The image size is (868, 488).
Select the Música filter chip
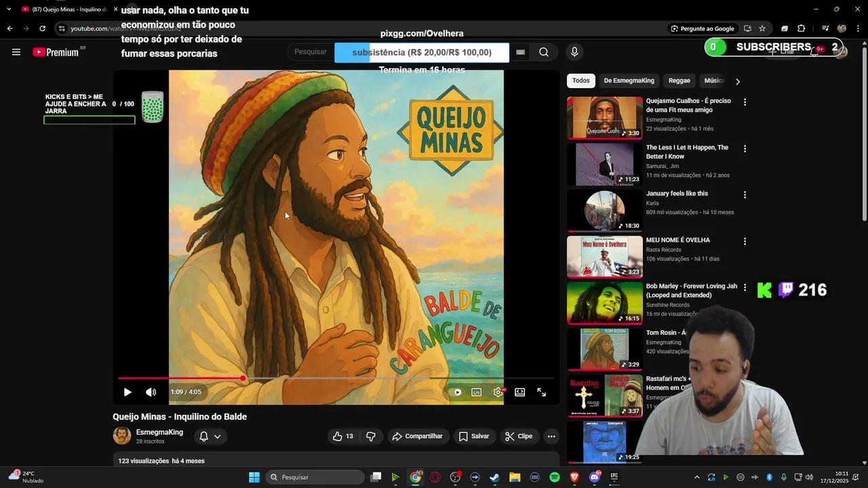tap(714, 81)
